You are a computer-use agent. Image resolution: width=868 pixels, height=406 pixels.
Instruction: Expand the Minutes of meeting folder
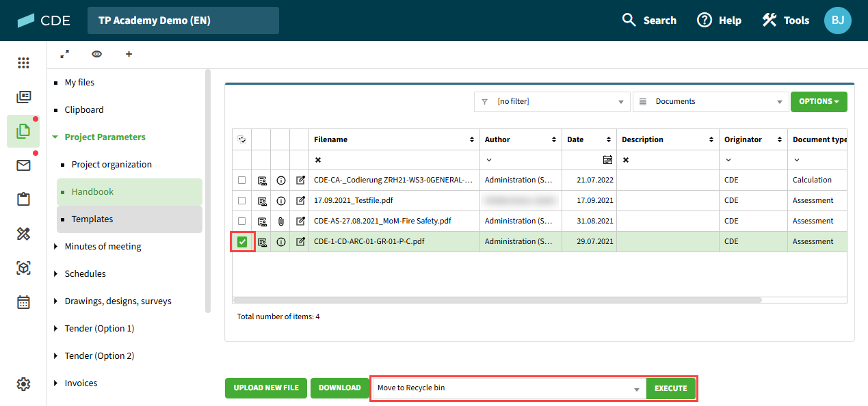[55, 247]
